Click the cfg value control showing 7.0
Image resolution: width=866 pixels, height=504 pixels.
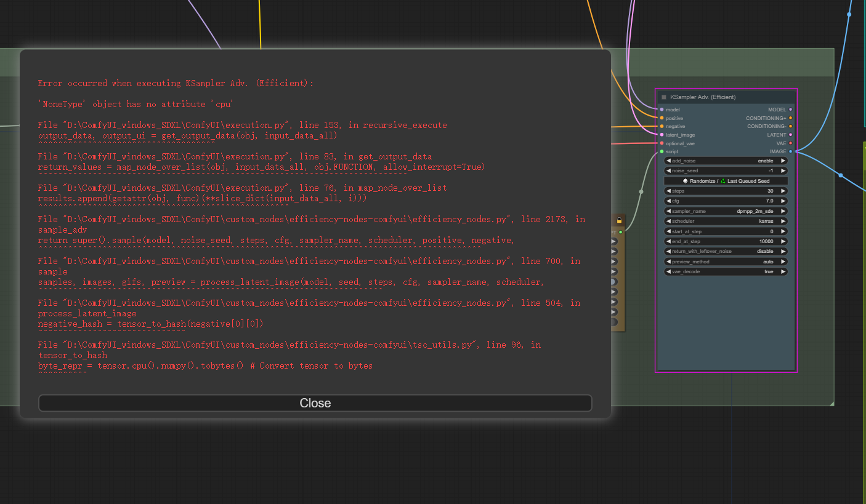click(727, 201)
